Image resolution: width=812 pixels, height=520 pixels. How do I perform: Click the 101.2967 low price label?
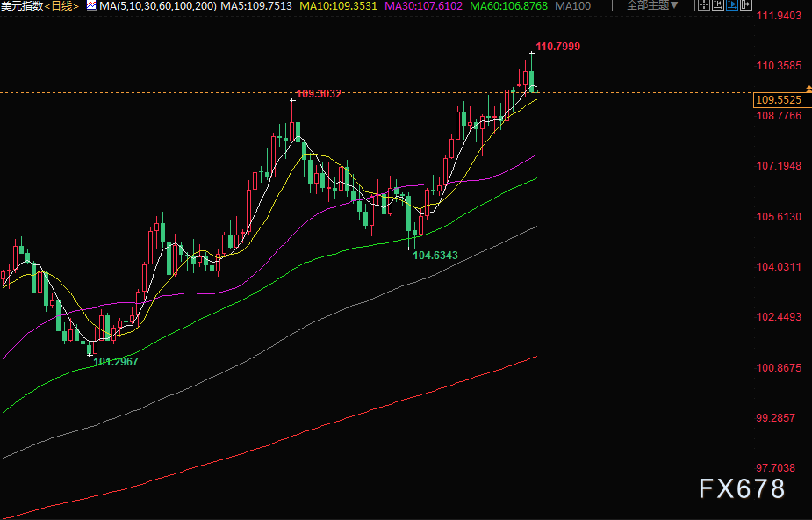point(116,361)
